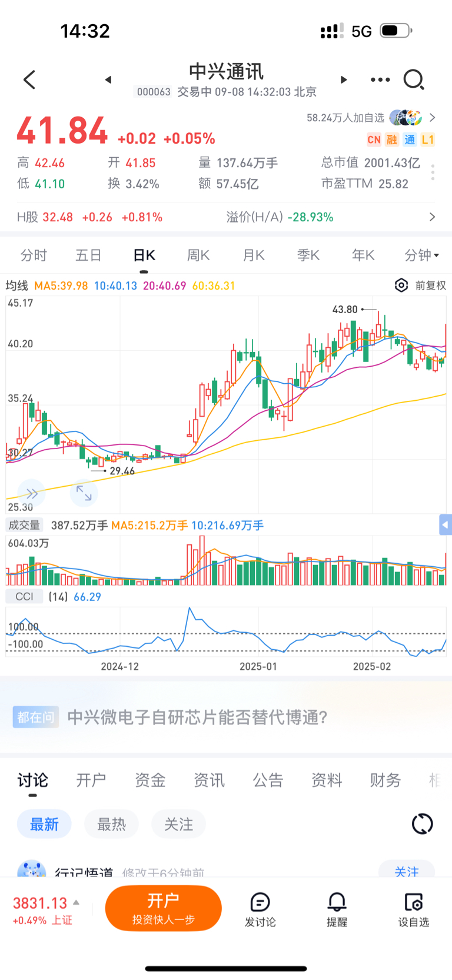The image size is (452, 980).
Task: Tap H股 price 32.48
Action: point(58,217)
